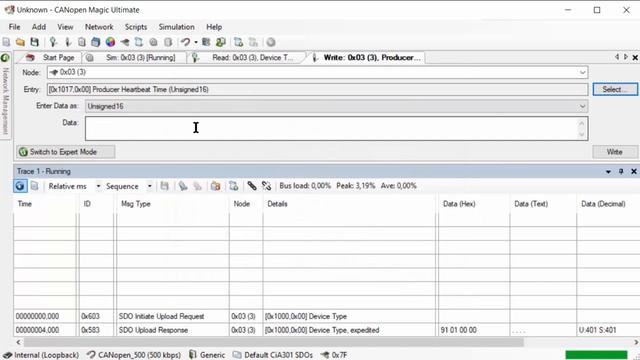This screenshot has width=640, height=360.
Task: Click the Entry Producer Heartbeat Time field
Action: point(318,89)
